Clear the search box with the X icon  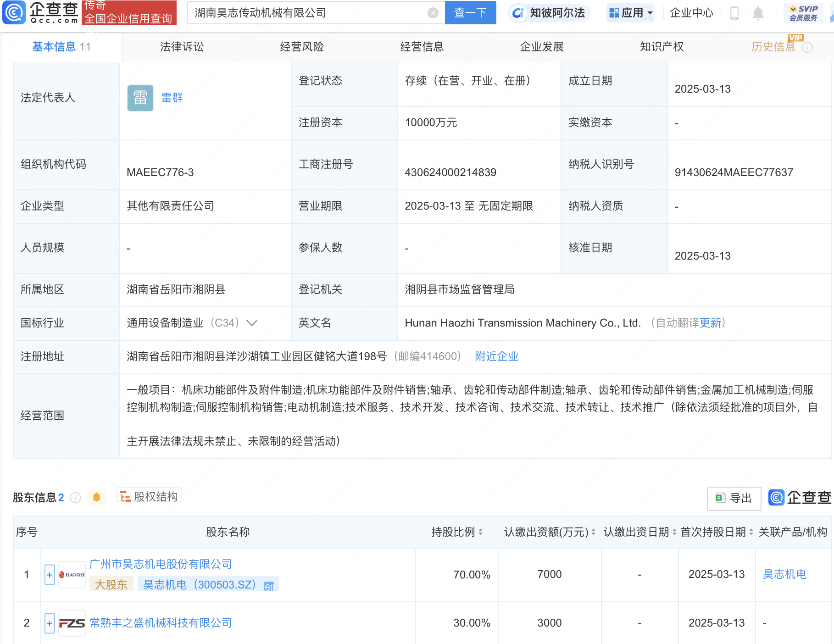pos(433,13)
